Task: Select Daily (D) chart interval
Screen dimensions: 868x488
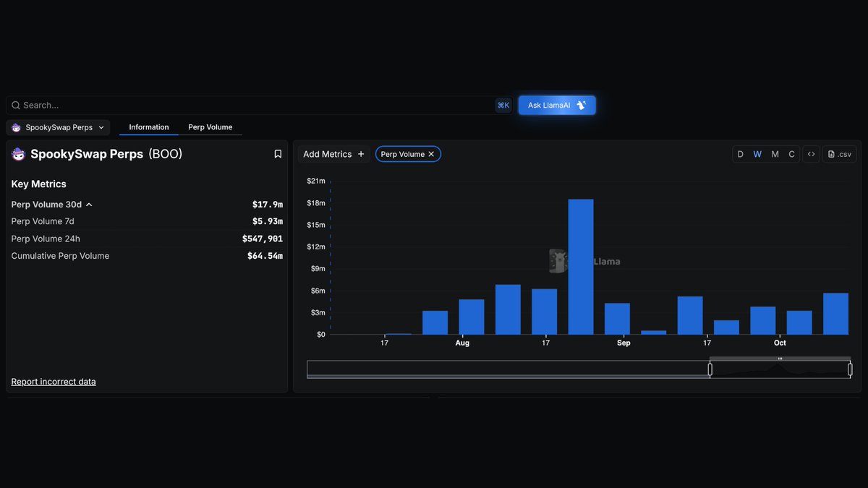Action: (x=741, y=154)
